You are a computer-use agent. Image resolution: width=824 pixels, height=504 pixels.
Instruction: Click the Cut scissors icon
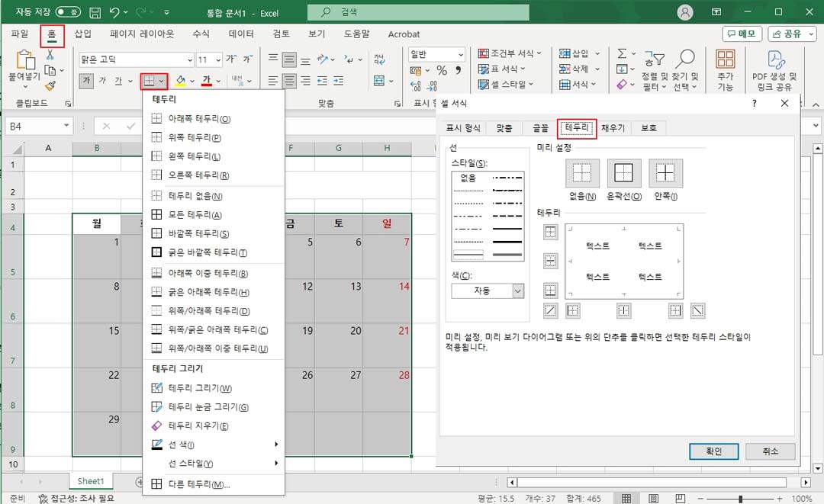[x=50, y=54]
